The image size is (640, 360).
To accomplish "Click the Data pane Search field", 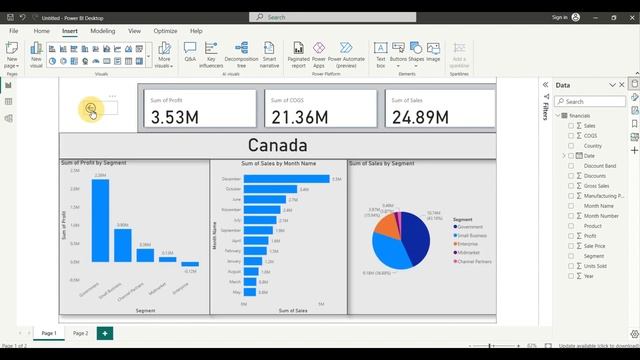I will tap(590, 101).
